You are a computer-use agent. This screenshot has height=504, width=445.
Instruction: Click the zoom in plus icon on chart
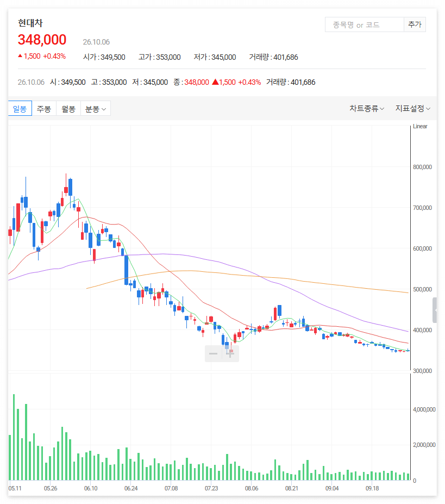[230, 353]
